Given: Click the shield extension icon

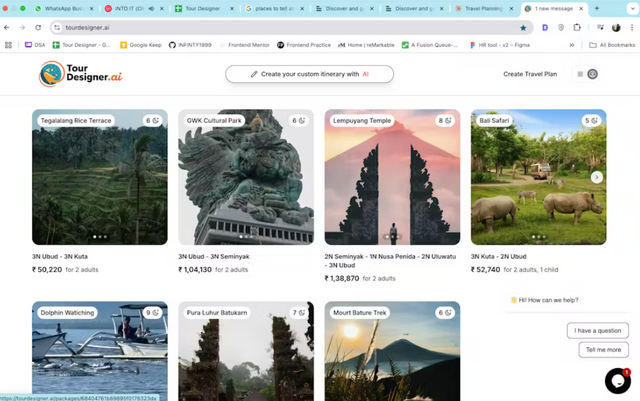Looking at the screenshot, I should tap(561, 27).
